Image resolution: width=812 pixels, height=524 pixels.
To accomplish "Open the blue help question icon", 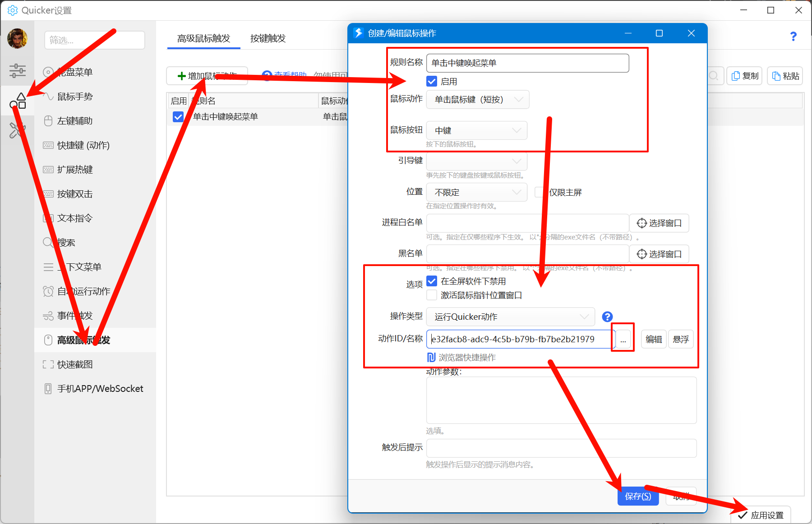I will tap(794, 37).
